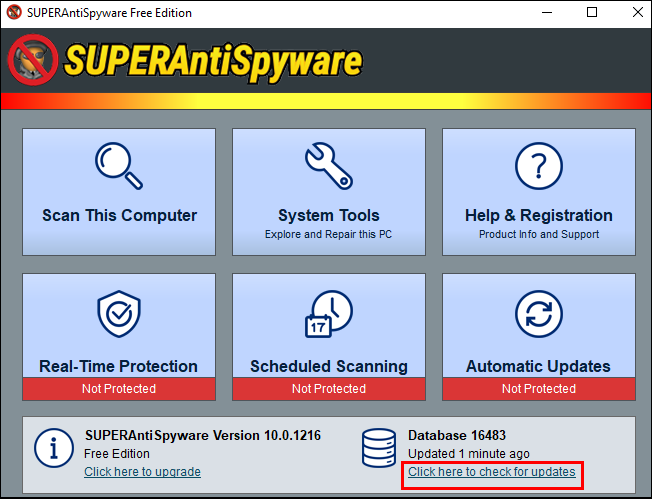The height and width of the screenshot is (499, 652).
Task: Close the SUPERAntiSpyware window
Action: 637,12
